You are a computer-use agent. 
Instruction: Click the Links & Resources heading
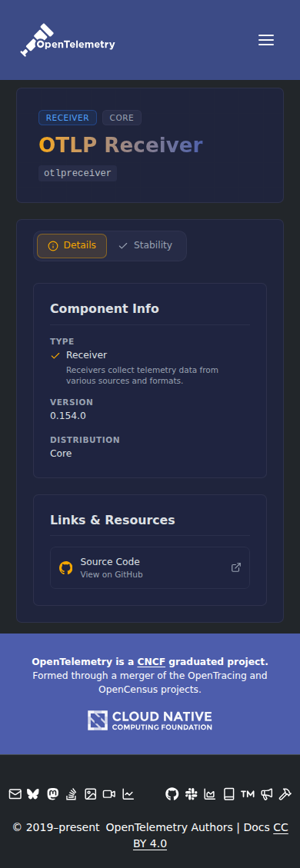pos(112,520)
